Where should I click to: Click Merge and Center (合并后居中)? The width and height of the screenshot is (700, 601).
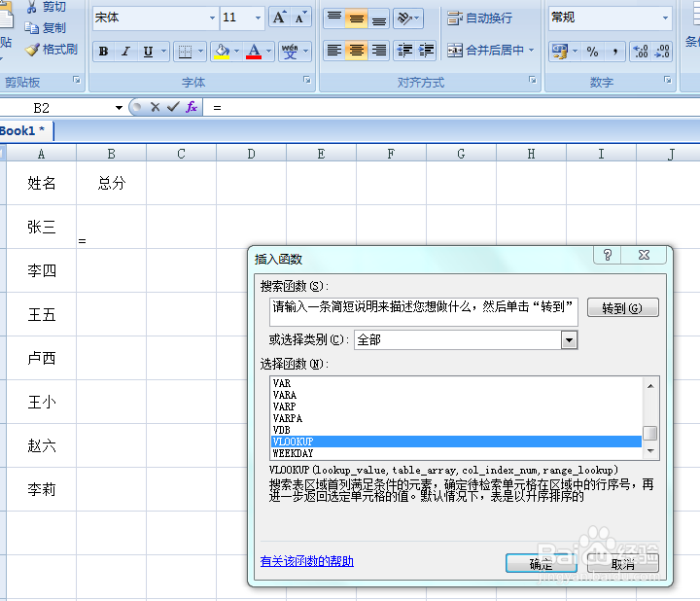[486, 50]
